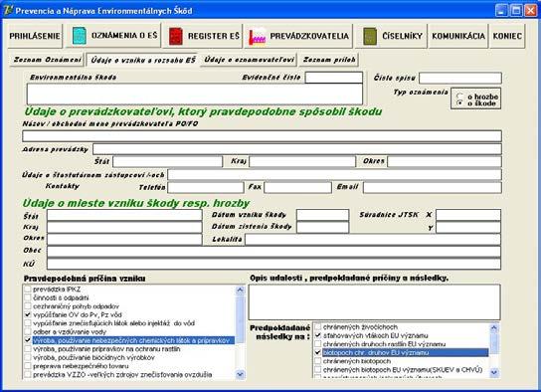Screen dimensions: 541x392
Task: Check 'činnosti s odpadmi' checkbox
Action: point(28,297)
